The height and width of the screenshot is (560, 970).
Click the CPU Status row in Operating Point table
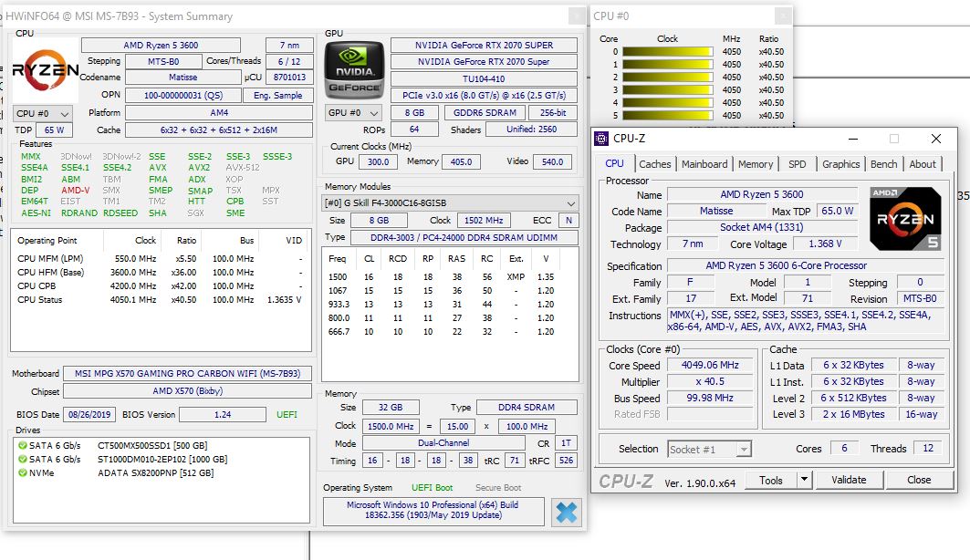pos(160,300)
